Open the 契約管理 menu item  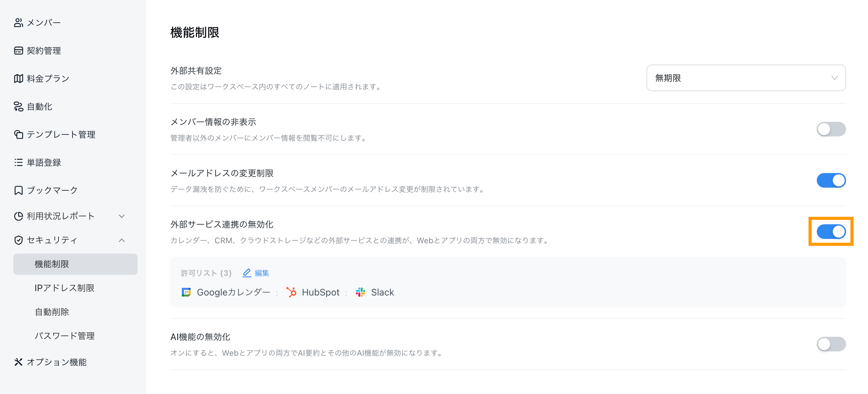[44, 51]
